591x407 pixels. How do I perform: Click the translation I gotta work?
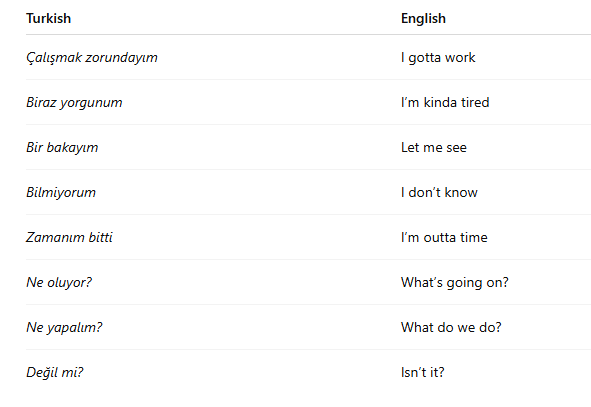pos(438,58)
